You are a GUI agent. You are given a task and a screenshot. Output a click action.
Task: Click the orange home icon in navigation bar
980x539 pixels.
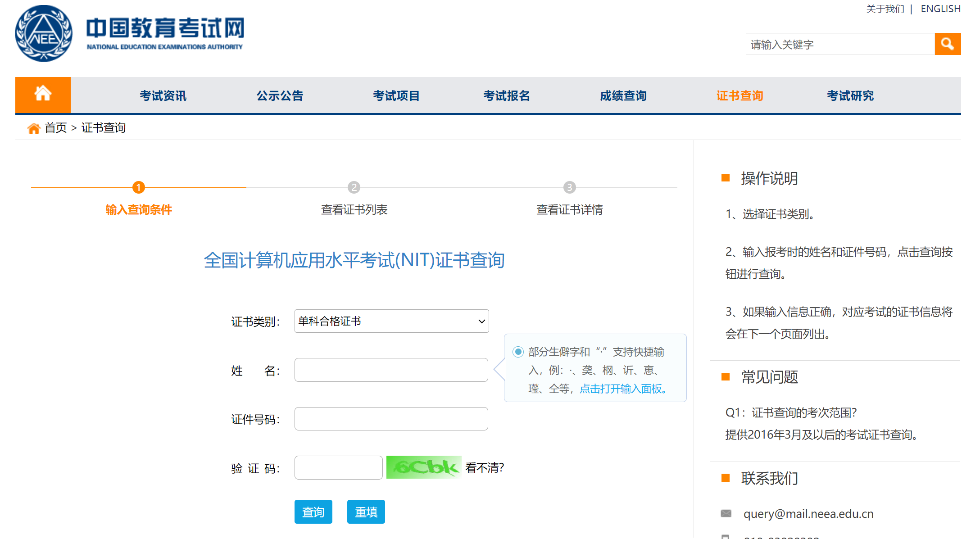coord(43,94)
